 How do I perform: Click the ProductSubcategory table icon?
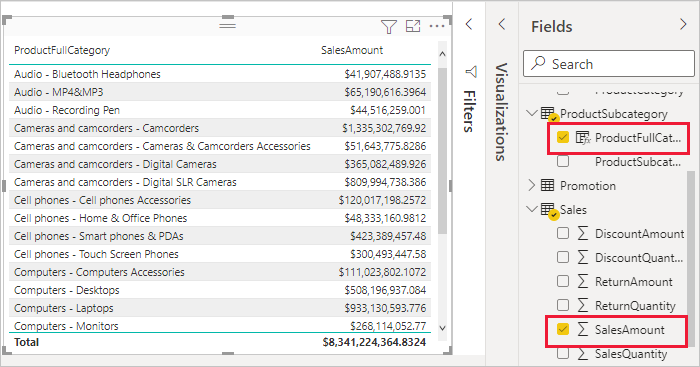pos(548,114)
